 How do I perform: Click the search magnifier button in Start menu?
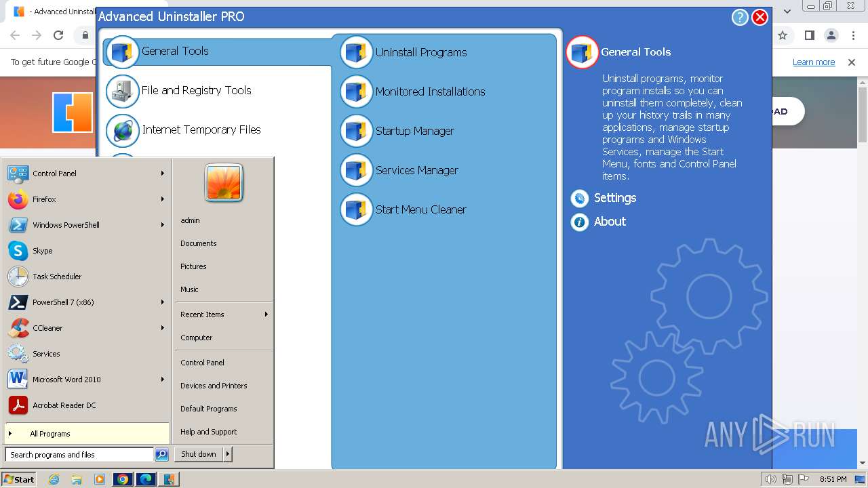(161, 455)
